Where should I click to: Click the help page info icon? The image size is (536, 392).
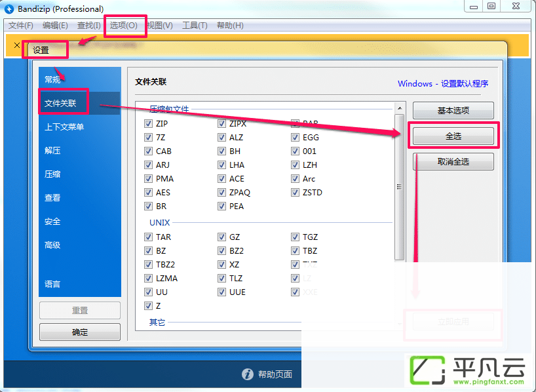248,374
